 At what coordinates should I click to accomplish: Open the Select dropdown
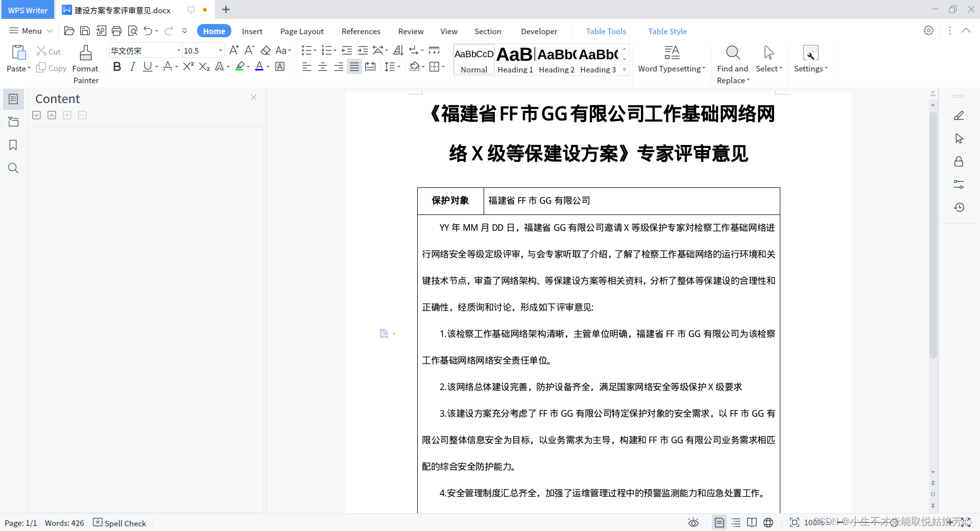click(x=769, y=68)
